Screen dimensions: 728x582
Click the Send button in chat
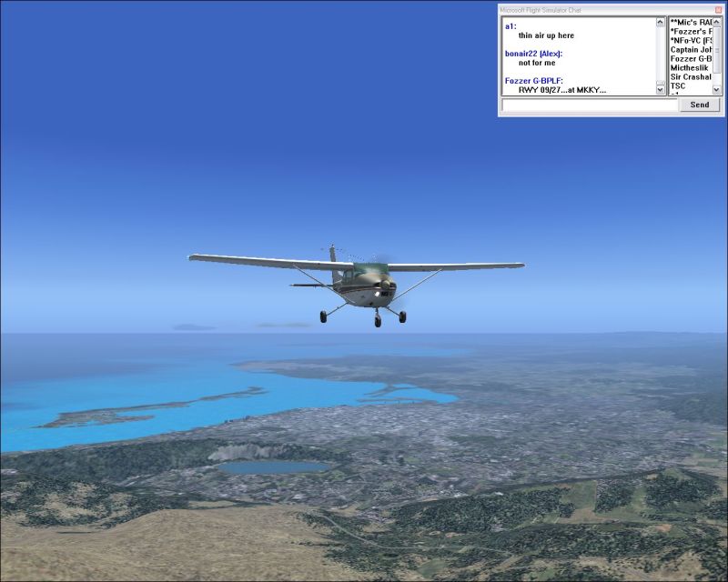pyautogui.click(x=699, y=105)
